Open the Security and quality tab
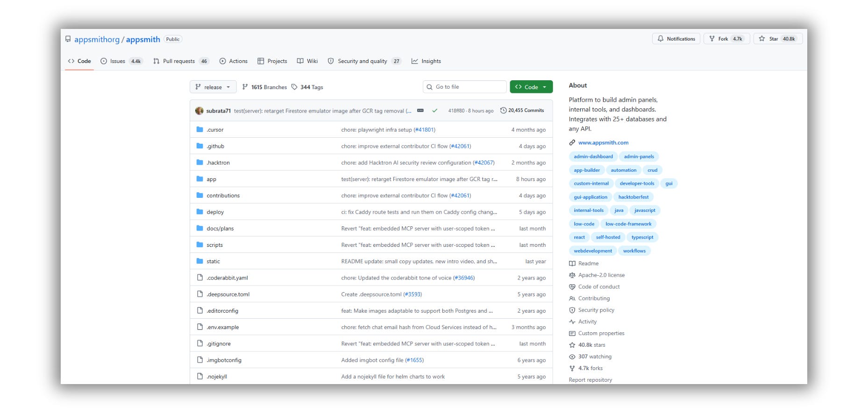The width and height of the screenshot is (868, 413). pos(364,61)
